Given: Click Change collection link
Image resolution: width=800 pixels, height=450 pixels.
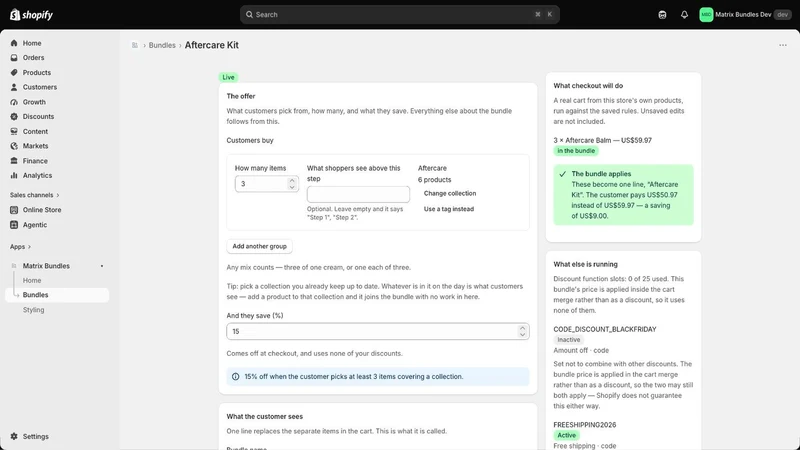Looking at the screenshot, I should 450,193.
